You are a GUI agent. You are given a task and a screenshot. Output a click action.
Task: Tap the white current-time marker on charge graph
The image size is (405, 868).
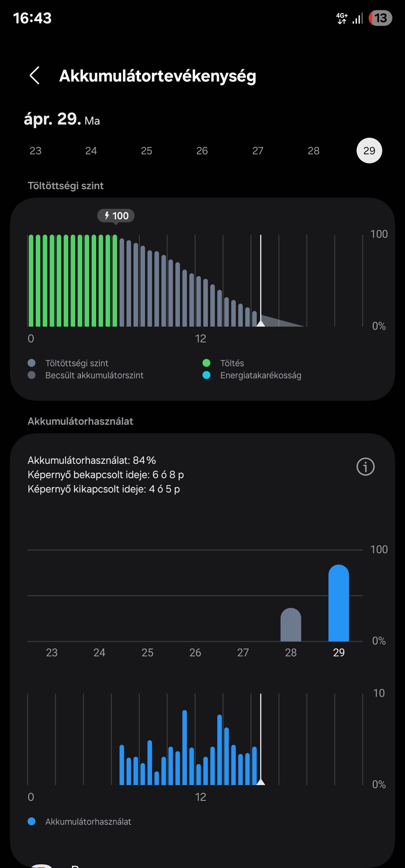coord(261,281)
